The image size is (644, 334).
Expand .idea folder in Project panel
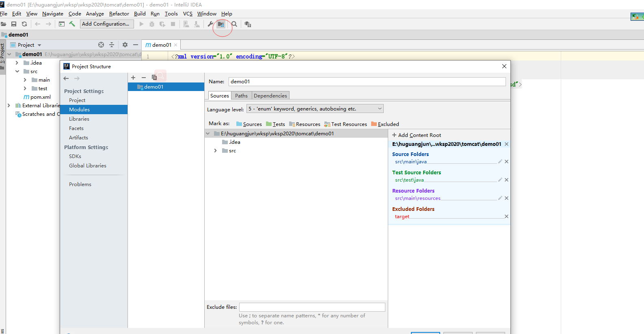[17, 63]
